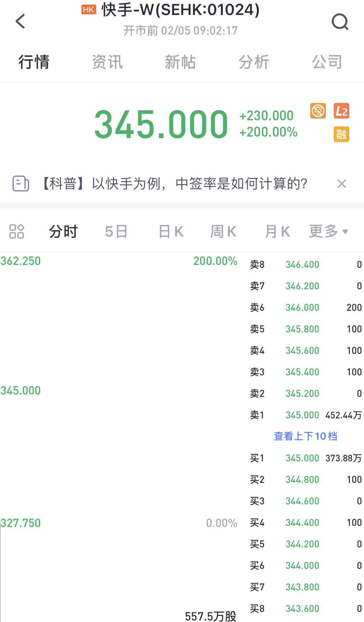The height and width of the screenshot is (622, 364).
Task: Select the 买5 row at 344.200
Action: point(306,544)
